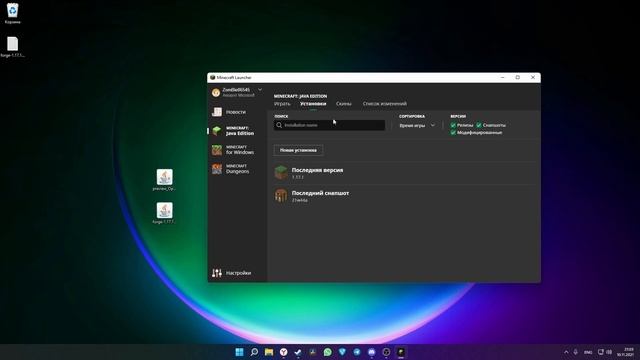The width and height of the screenshot is (640, 360).
Task: Open taskbar Search
Action: click(254, 352)
